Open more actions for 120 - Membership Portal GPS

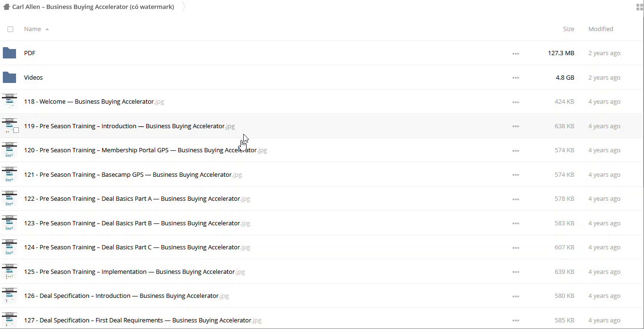coord(516,151)
